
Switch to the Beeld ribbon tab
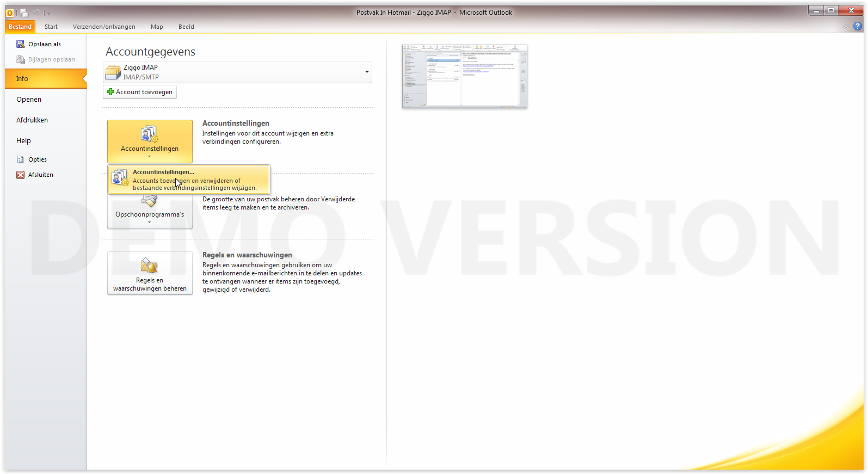pos(186,27)
